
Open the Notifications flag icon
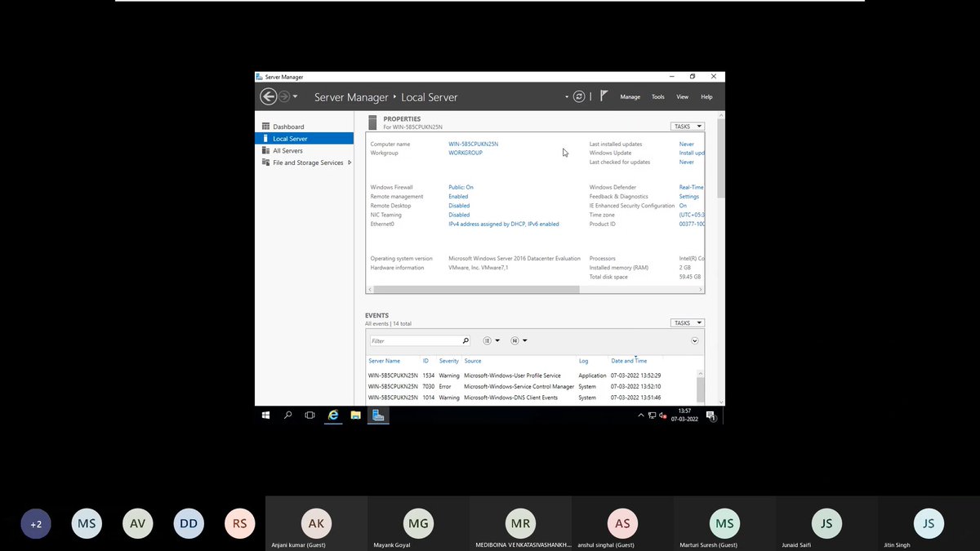pyautogui.click(x=604, y=96)
